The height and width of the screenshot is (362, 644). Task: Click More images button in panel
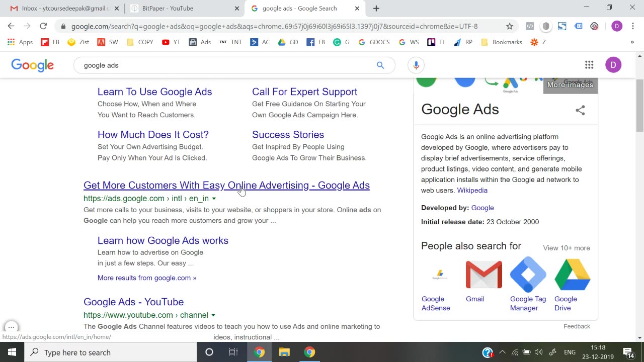(570, 84)
